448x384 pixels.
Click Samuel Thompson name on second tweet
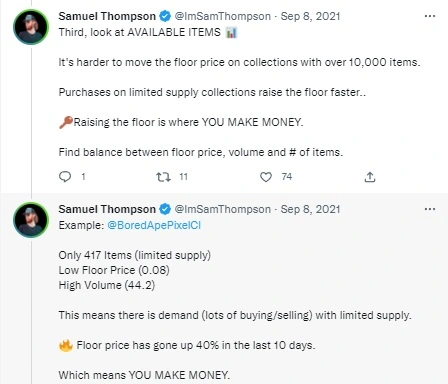tap(107, 209)
